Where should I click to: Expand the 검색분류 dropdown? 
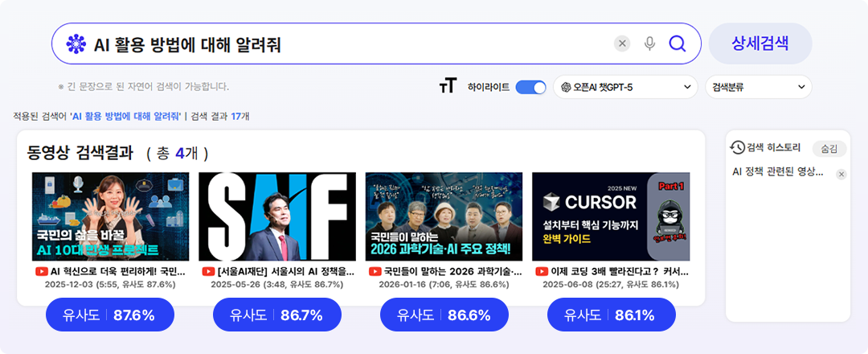tap(759, 87)
